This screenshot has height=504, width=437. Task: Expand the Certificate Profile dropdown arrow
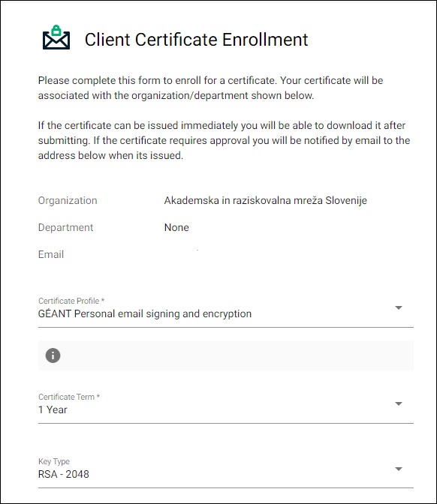[399, 308]
